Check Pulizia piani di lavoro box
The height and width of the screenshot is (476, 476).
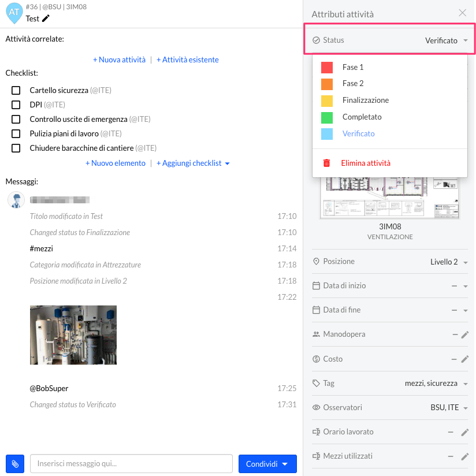point(16,134)
